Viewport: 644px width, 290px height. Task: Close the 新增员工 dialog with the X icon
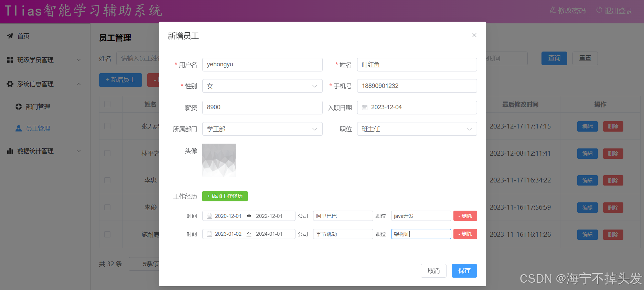474,35
